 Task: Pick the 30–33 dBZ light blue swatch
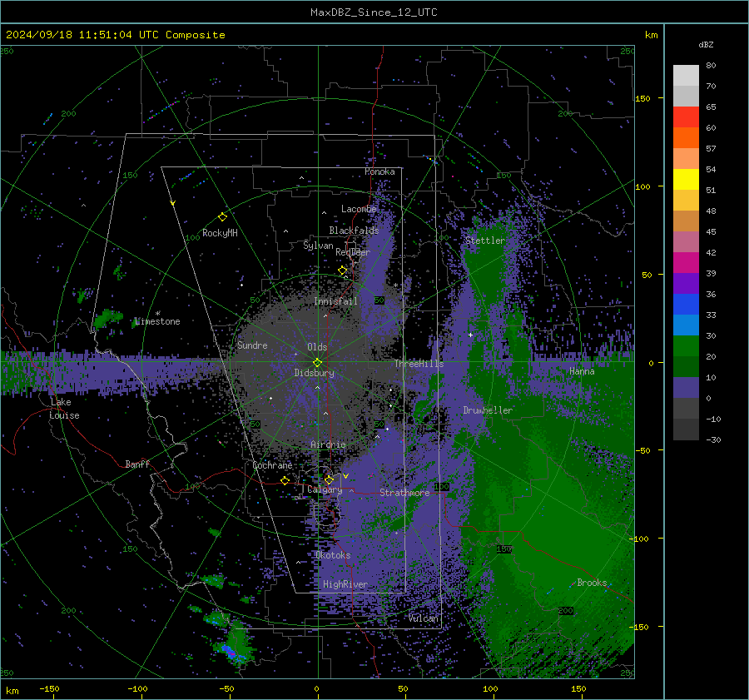[686, 325]
